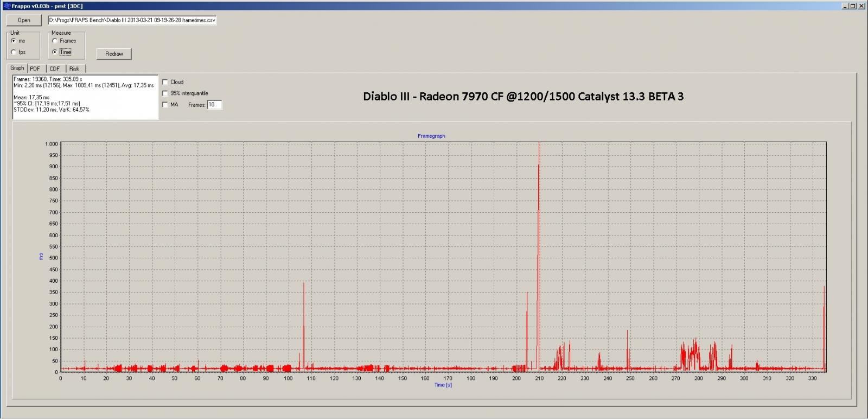
Task: Click the 210 x-axis tick label
Action: click(539, 378)
